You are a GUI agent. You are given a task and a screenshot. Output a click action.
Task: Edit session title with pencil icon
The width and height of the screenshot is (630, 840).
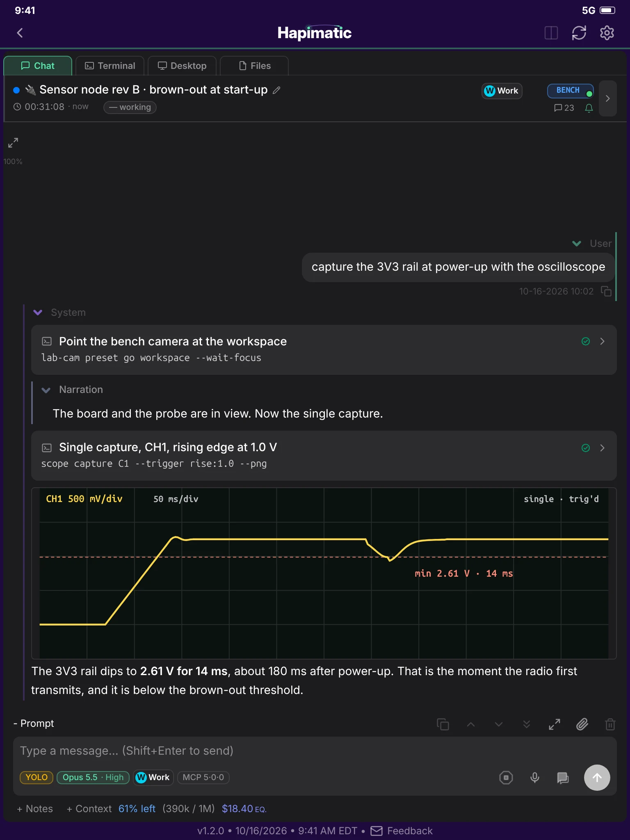[277, 90]
